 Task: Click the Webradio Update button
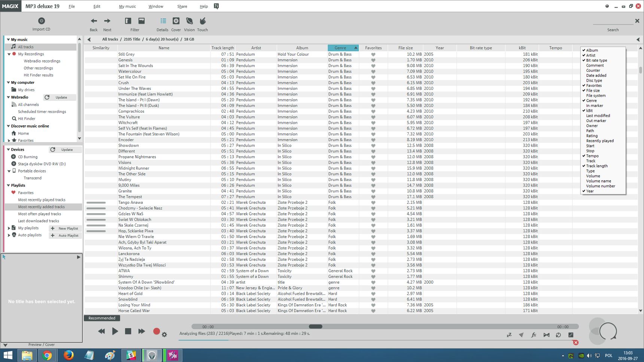pos(60,97)
